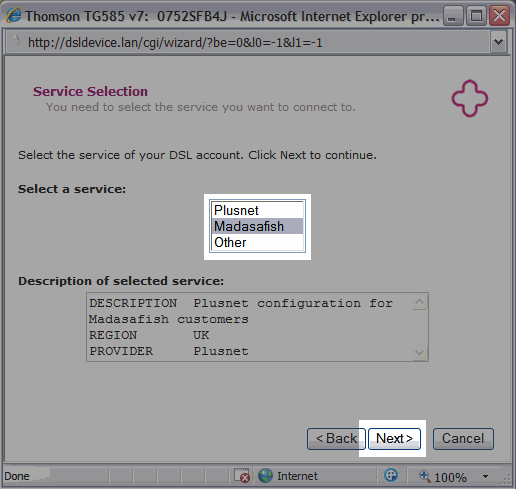
Task: Click the description scrollbar down arrow
Action: (x=419, y=352)
